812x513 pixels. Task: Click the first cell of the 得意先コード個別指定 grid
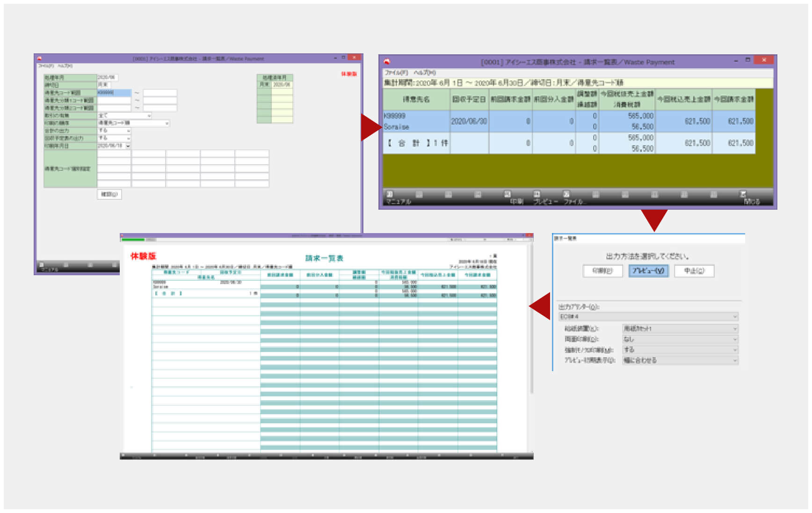pyautogui.click(x=114, y=154)
